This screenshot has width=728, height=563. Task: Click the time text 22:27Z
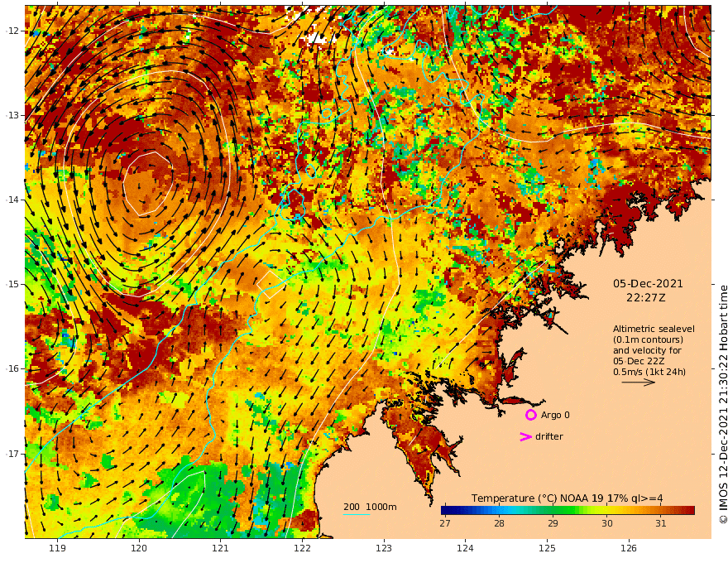click(646, 298)
